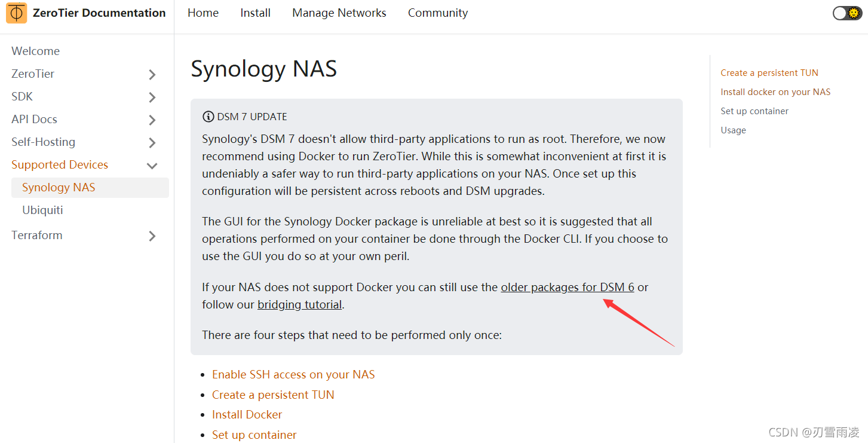Jump to Install docker on your NAS outline entry
The height and width of the screenshot is (443, 868).
click(x=775, y=92)
